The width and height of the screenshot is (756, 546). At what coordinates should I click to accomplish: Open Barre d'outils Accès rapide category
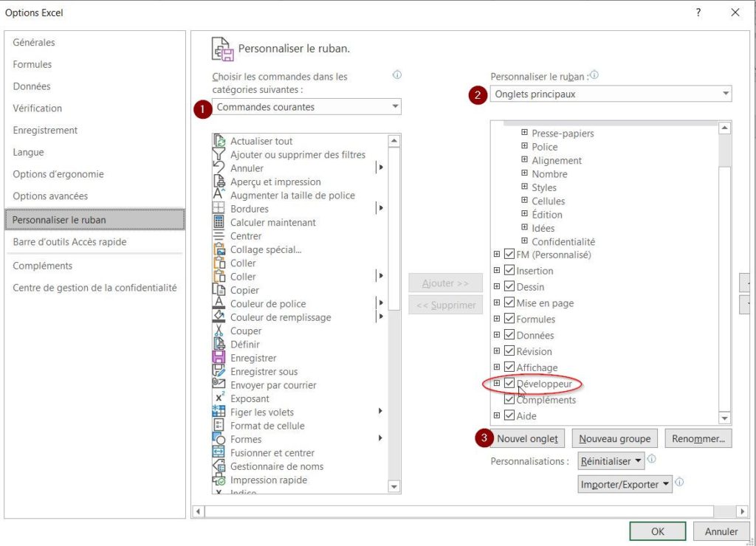tap(69, 242)
